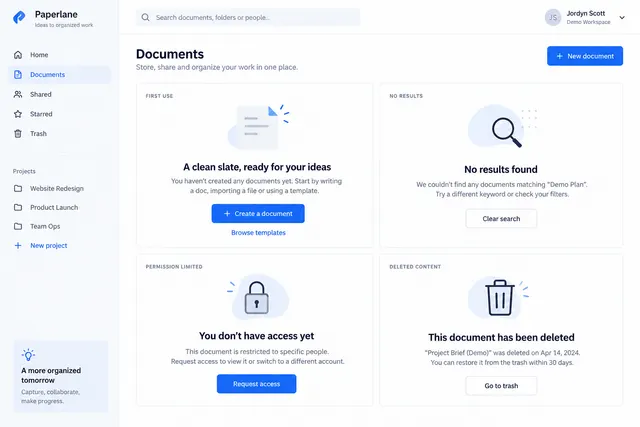Expand the Jordyn Scott account chevron
The image size is (640, 427).
622,18
